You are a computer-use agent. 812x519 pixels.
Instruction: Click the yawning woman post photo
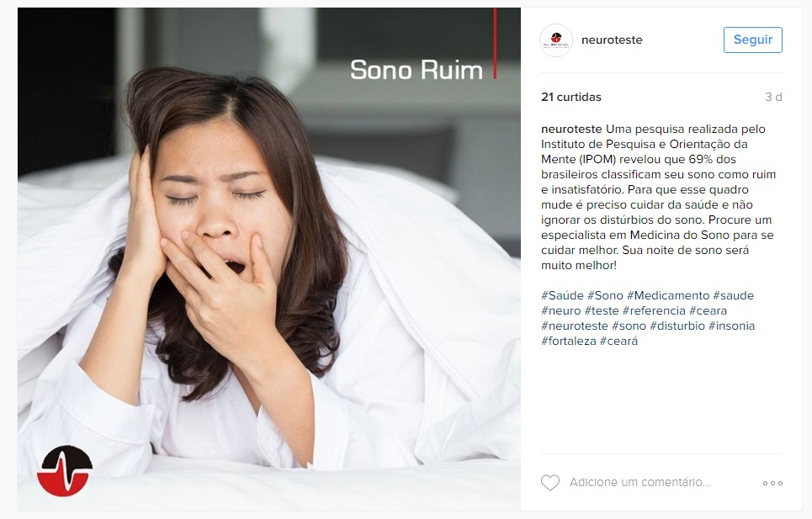(x=268, y=259)
